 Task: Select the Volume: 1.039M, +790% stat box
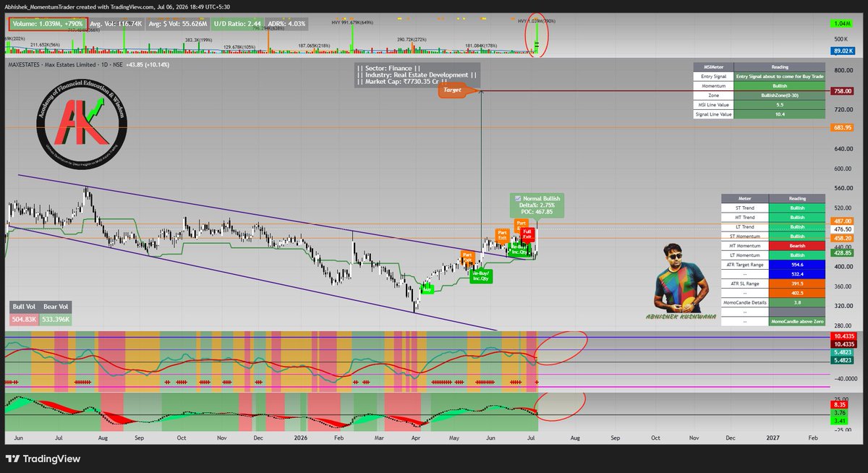coord(48,24)
